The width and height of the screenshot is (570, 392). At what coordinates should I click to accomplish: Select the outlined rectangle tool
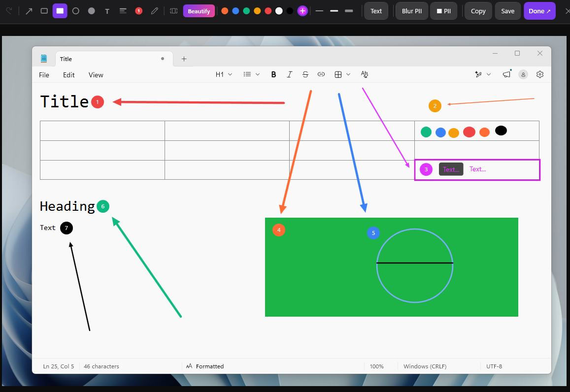pos(44,11)
